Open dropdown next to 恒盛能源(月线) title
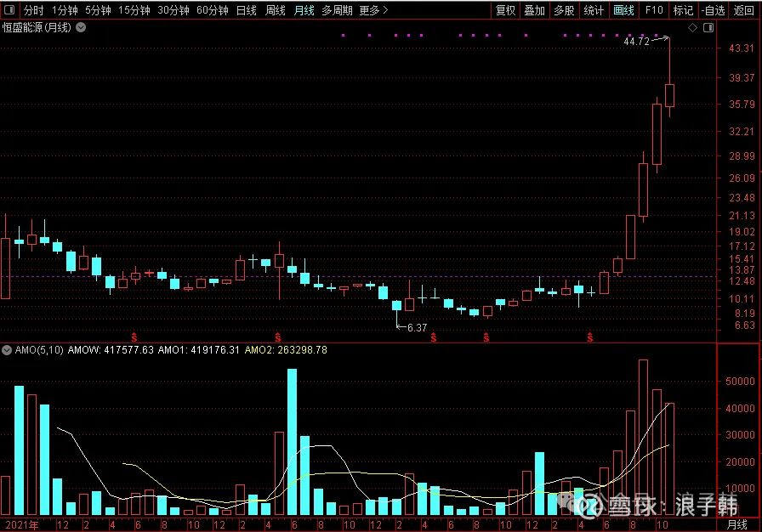 pyautogui.click(x=81, y=28)
